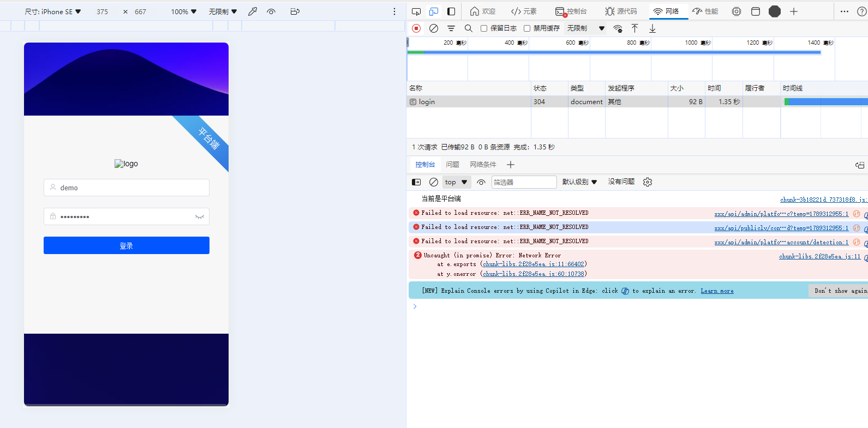This screenshot has width=868, height=428.
Task: Enable the 禁用缓存 checkbox
Action: tap(527, 28)
